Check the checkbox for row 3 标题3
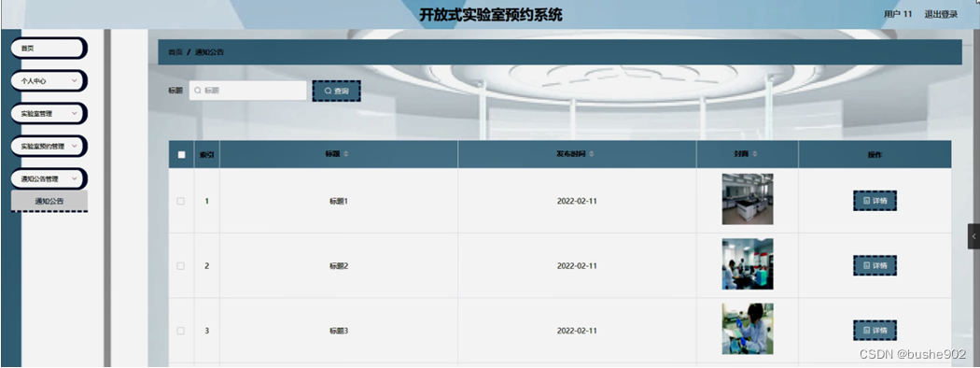 pyautogui.click(x=181, y=331)
